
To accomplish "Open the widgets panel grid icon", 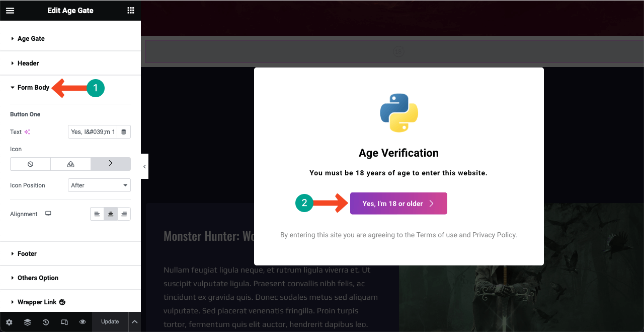I will [130, 10].
